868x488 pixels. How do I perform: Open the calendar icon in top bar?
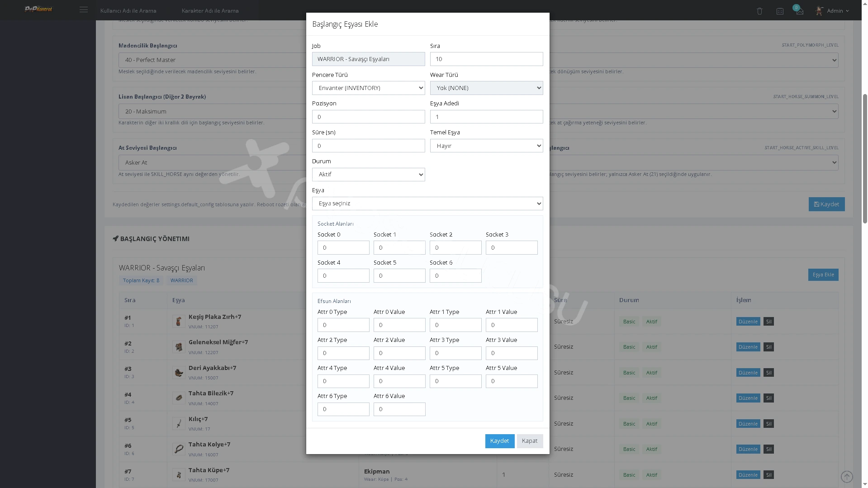point(780,11)
